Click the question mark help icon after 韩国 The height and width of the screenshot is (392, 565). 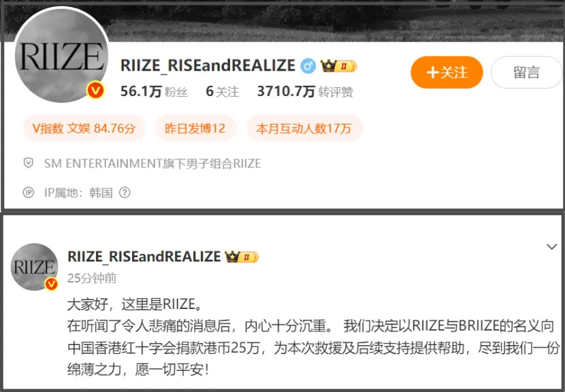125,193
